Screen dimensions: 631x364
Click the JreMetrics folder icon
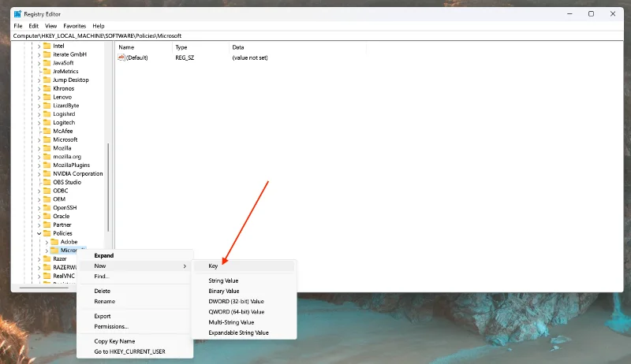[x=47, y=71]
